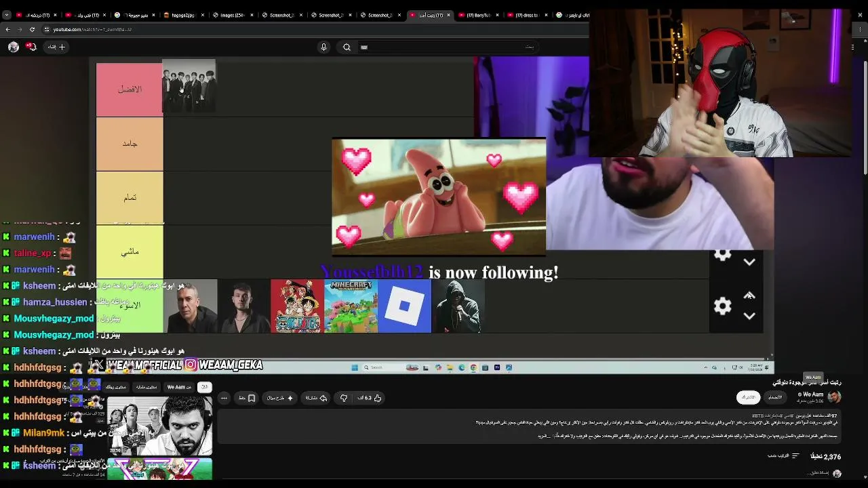Switch to the images (254) tab
This screenshot has width=868, height=488.
[x=232, y=15]
